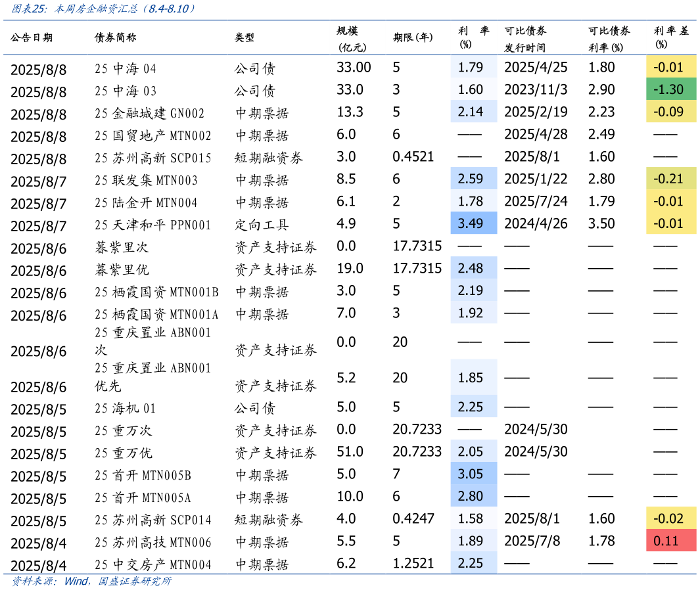Click bond name 慕紫里优

click(x=122, y=269)
